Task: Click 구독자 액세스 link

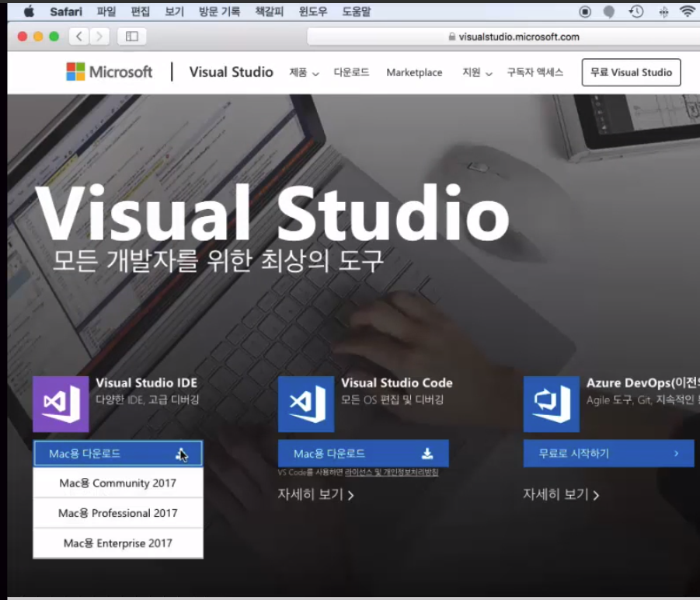Action: click(x=535, y=72)
